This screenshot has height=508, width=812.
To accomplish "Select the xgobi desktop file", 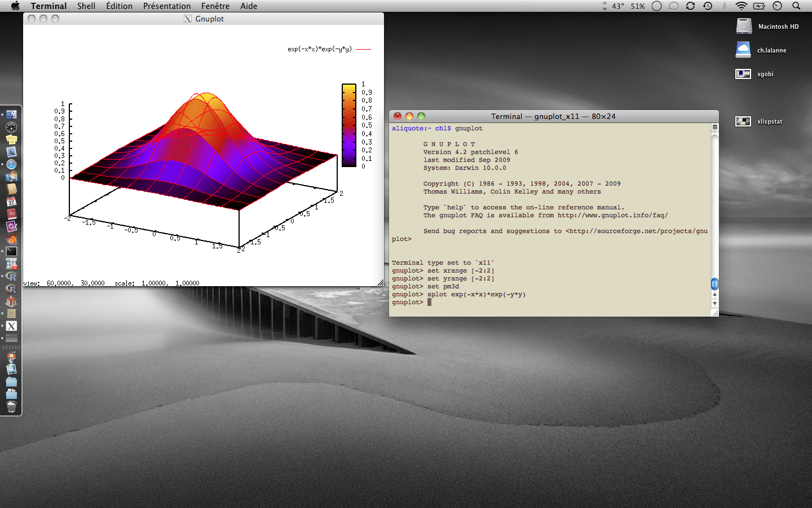I will click(743, 74).
